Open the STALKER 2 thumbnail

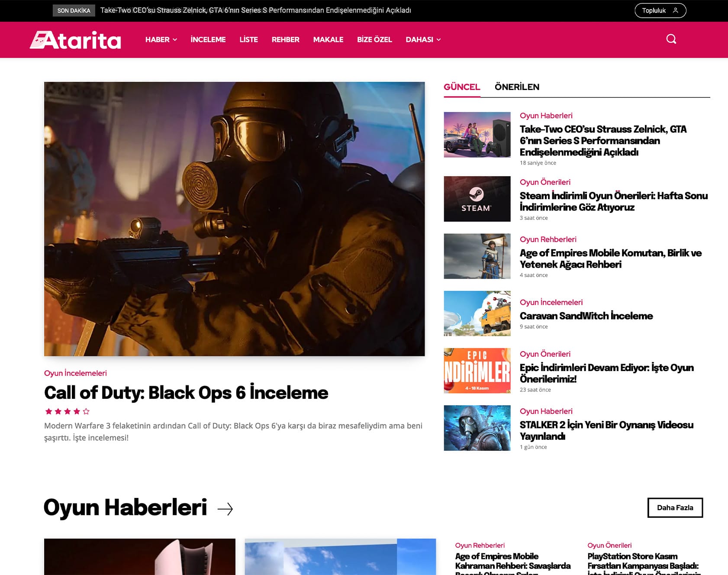(x=477, y=428)
